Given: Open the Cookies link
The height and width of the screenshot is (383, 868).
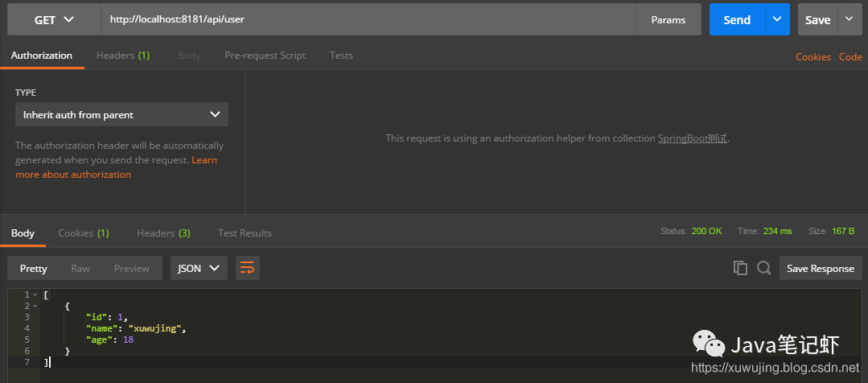Looking at the screenshot, I should [x=813, y=56].
